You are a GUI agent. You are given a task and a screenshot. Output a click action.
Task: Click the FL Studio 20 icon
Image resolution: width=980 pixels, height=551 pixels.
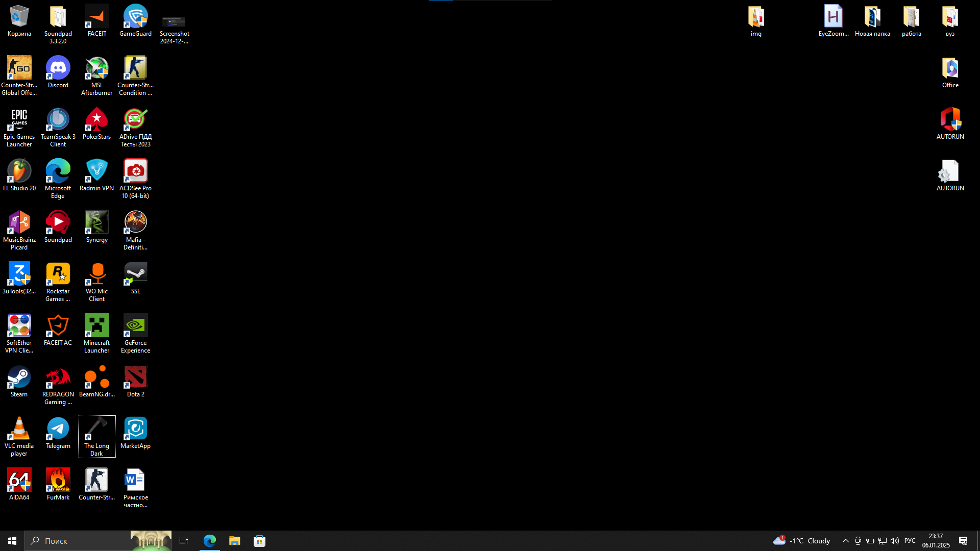tap(19, 171)
